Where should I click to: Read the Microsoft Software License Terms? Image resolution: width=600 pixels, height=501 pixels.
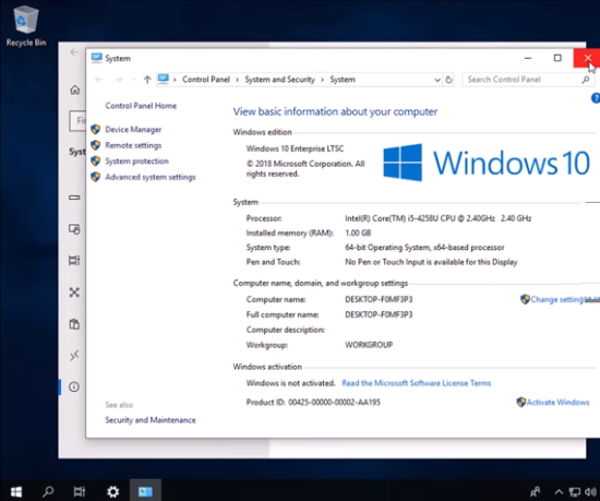[x=416, y=383]
